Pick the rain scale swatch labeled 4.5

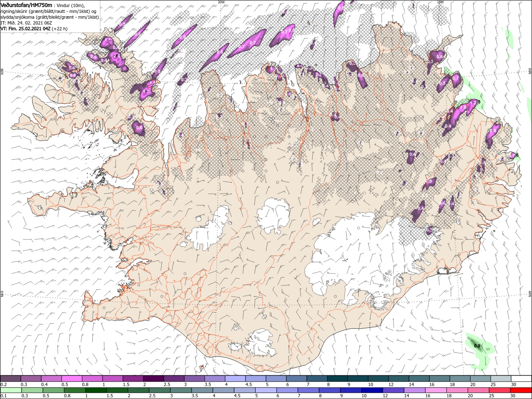pos(244,390)
